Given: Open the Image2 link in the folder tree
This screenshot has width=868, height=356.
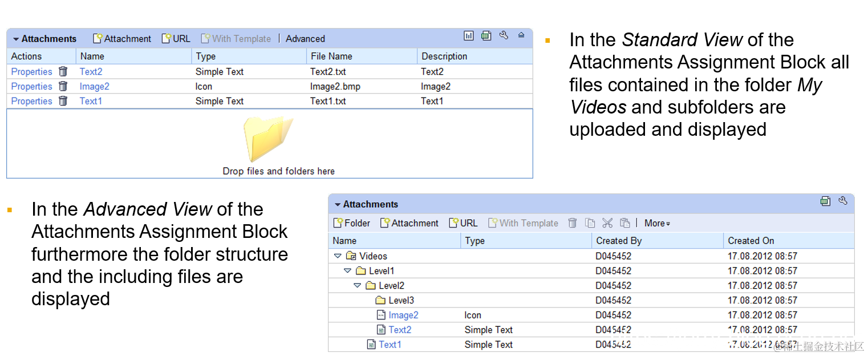Looking at the screenshot, I should pos(403,315).
